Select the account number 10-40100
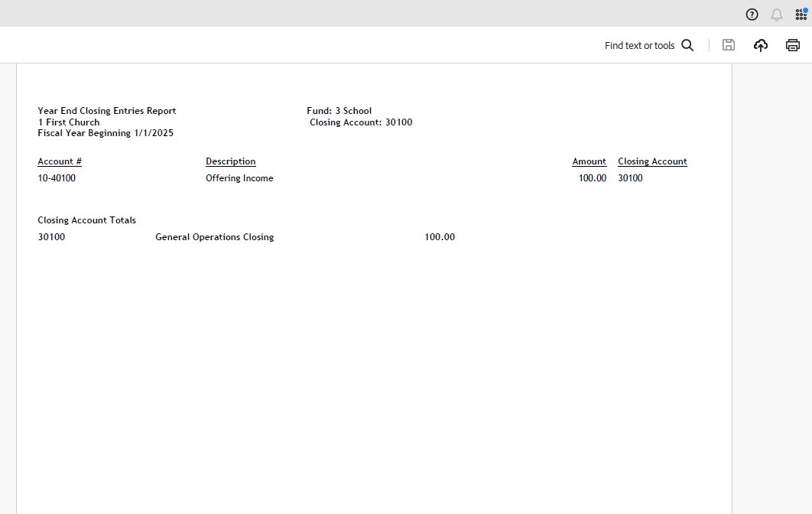The height and width of the screenshot is (514, 812). [57, 178]
